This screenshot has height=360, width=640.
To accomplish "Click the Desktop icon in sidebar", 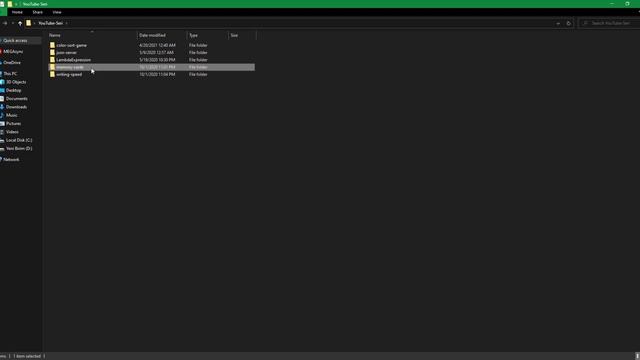I will point(2,90).
